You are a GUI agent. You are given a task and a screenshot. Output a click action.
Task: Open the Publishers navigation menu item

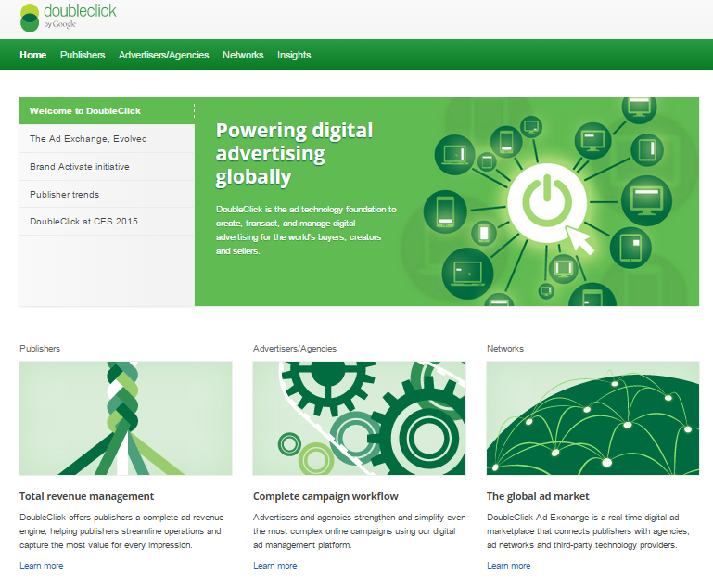pyautogui.click(x=83, y=55)
